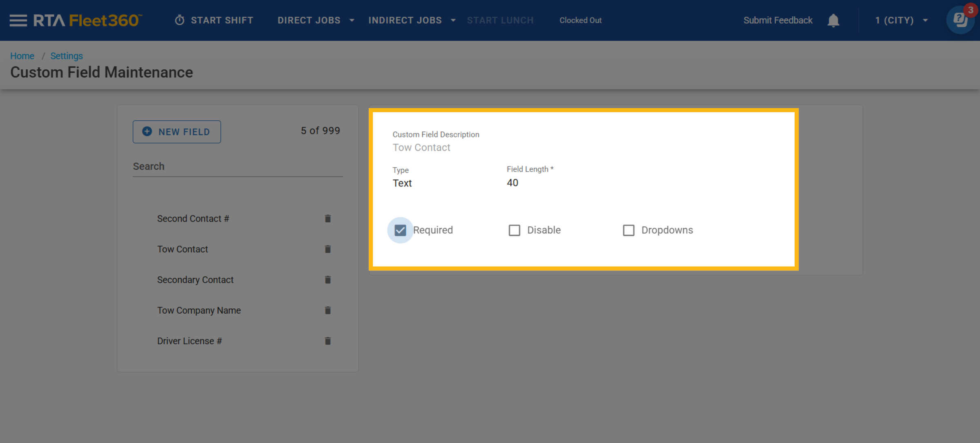The height and width of the screenshot is (443, 980).
Task: Check the Dropdowns checkbox
Action: (629, 230)
